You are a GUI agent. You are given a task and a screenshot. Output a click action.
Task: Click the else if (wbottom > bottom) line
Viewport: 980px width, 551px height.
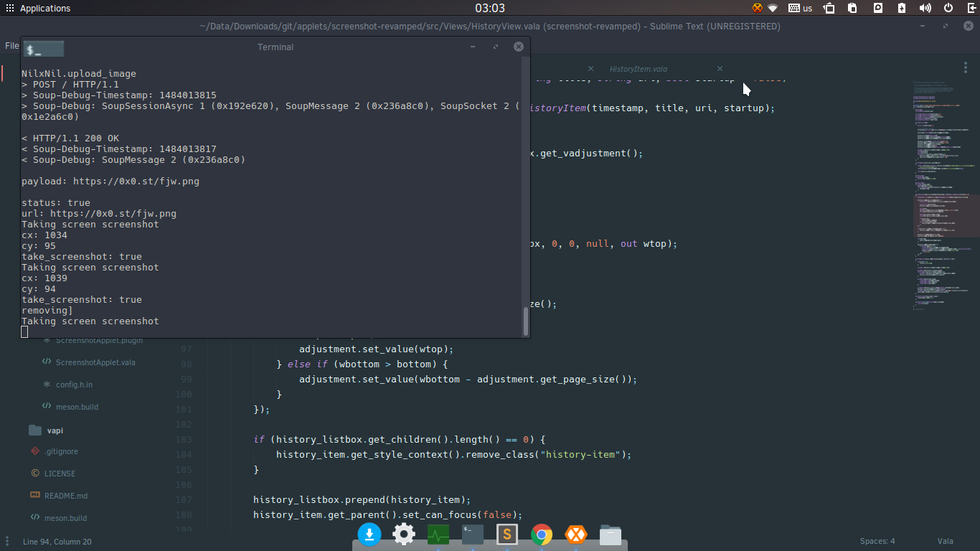[362, 364]
